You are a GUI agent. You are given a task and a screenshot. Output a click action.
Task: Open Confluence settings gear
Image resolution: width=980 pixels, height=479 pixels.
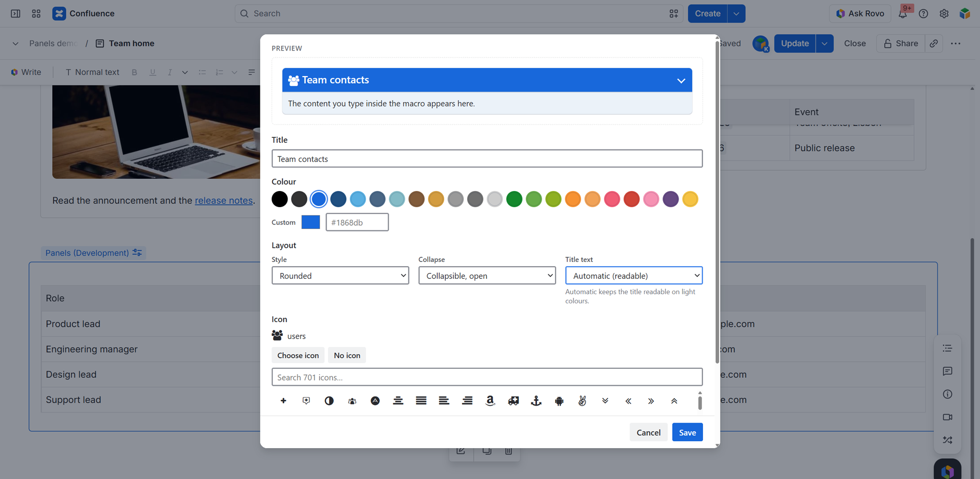[944, 14]
